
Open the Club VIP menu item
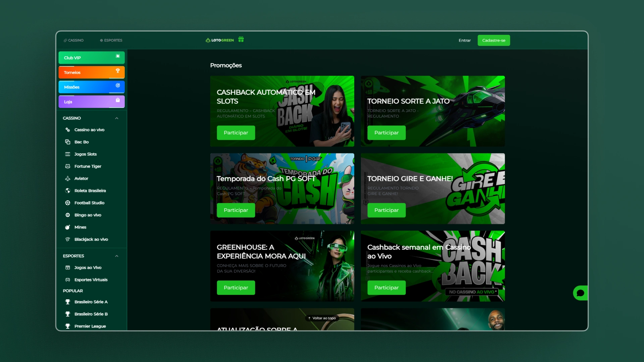[x=91, y=58]
